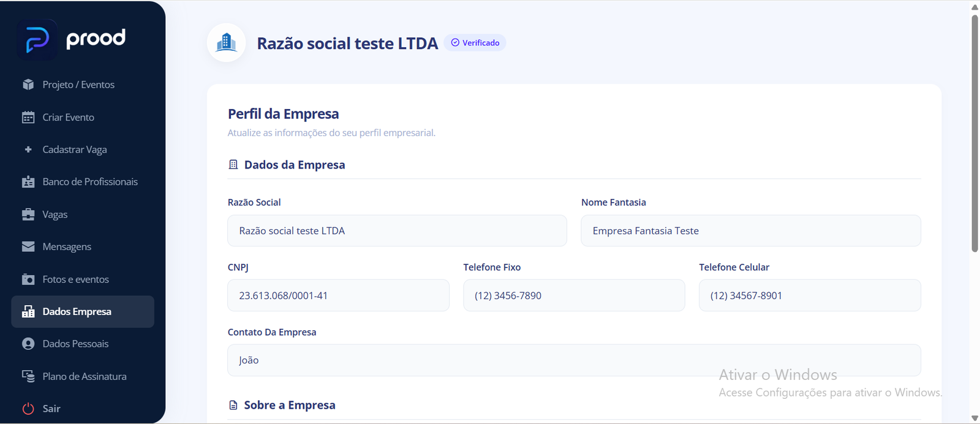Click the company building avatar in header
Viewport: 980px width, 424px height.
[227, 43]
